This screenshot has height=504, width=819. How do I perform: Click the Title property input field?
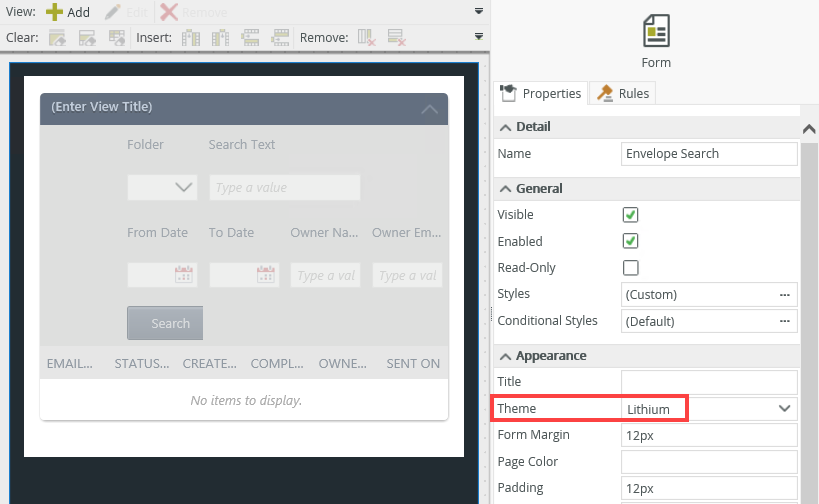pos(709,382)
